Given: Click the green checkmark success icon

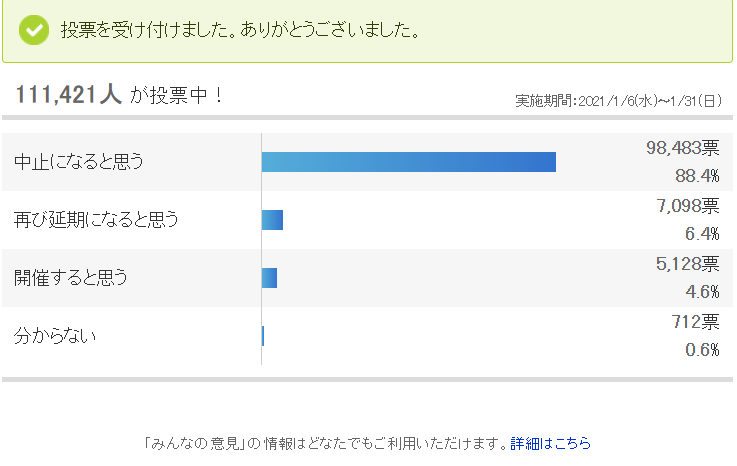Looking at the screenshot, I should (34, 30).
